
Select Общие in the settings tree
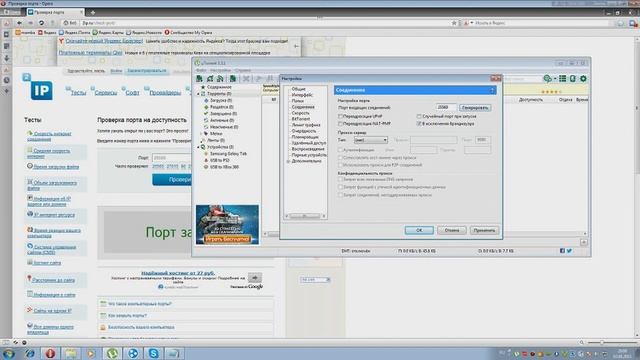pyautogui.click(x=298, y=89)
